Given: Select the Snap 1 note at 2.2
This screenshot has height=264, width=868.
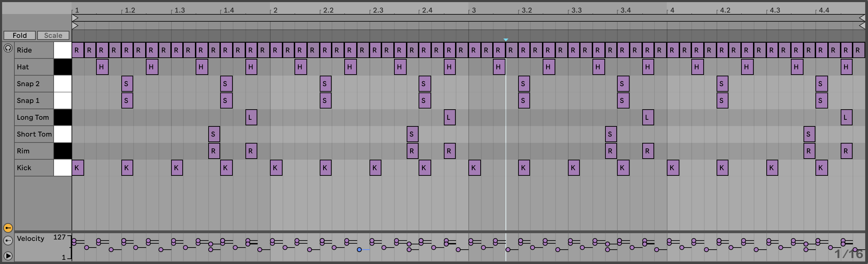Looking at the screenshot, I should (326, 100).
